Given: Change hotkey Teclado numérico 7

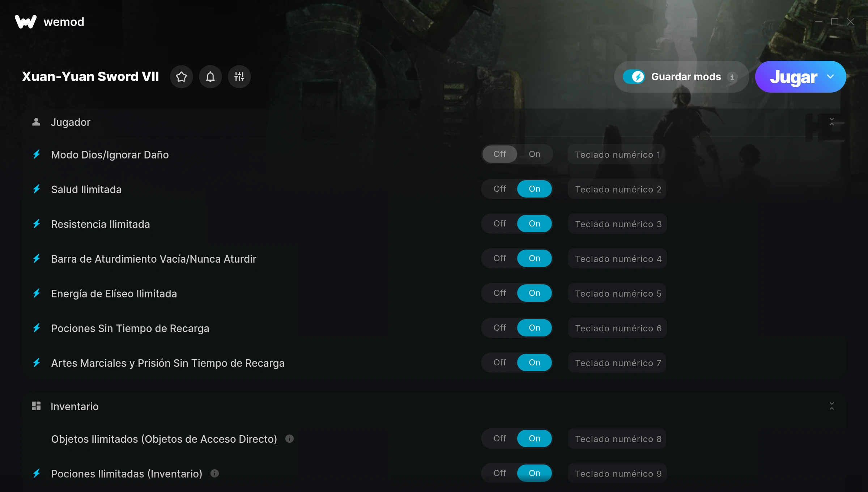Looking at the screenshot, I should point(617,363).
